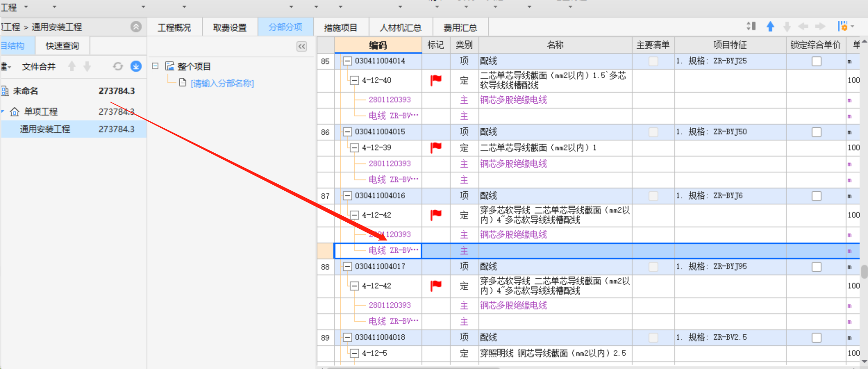868x369 pixels.
Task: Click the house icon beside 单项工程
Action: [x=15, y=112]
